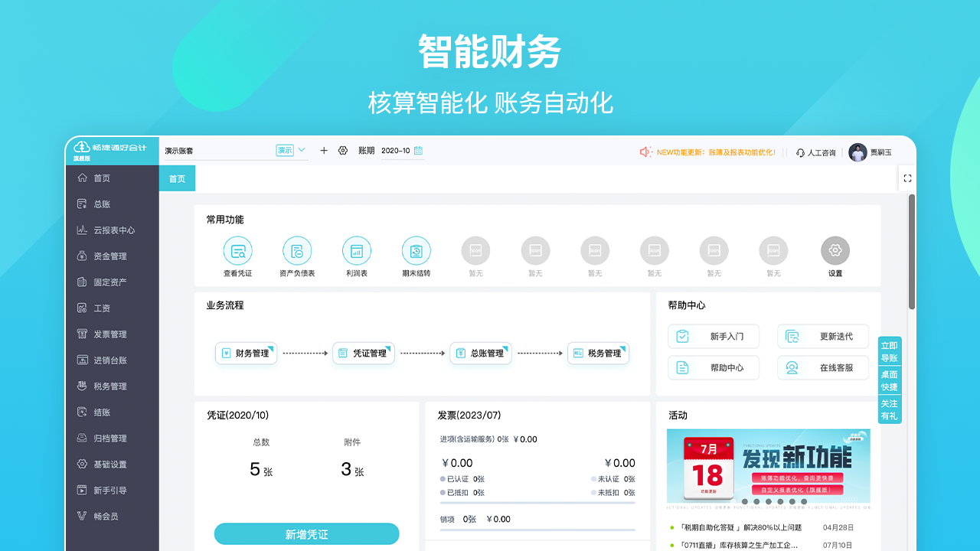Toggle the fullscreen icon
The width and height of the screenshot is (980, 551).
907,178
